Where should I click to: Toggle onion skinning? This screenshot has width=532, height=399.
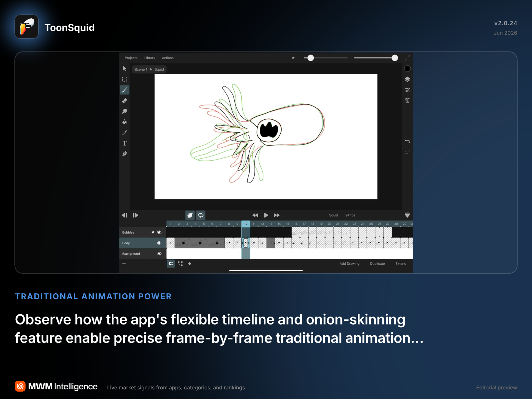(x=190, y=215)
